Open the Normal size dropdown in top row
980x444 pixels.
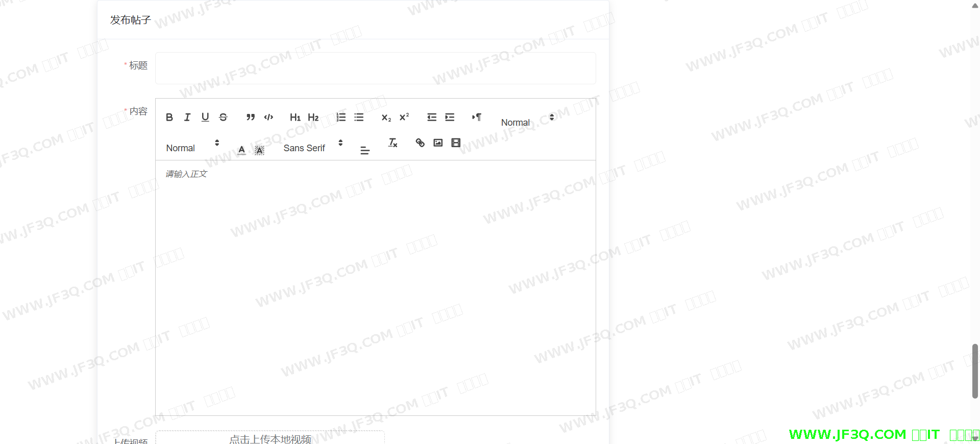tap(527, 122)
